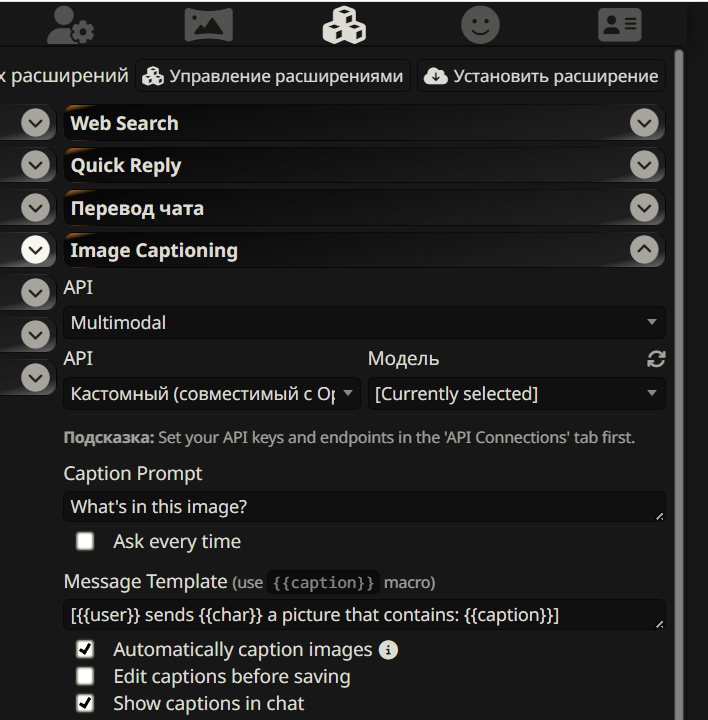Screen dimensions: 708x720
Task: Open the Character Management card icon
Action: pos(619,24)
